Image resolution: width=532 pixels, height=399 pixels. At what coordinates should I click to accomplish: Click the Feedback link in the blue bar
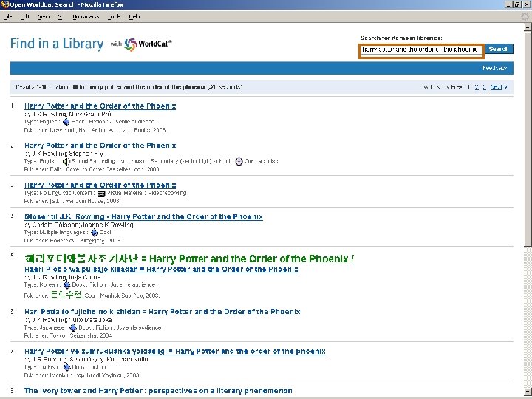[x=494, y=68]
